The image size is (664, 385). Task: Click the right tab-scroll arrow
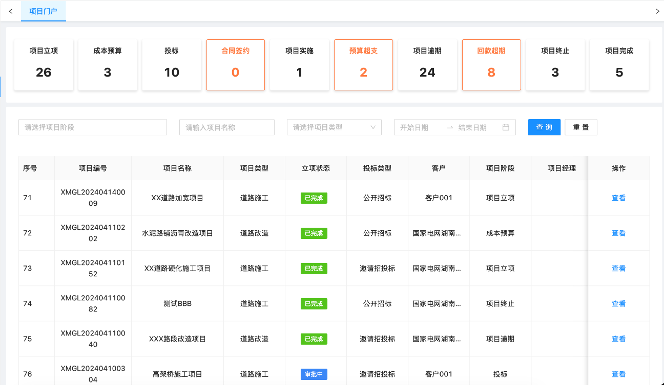[657, 11]
